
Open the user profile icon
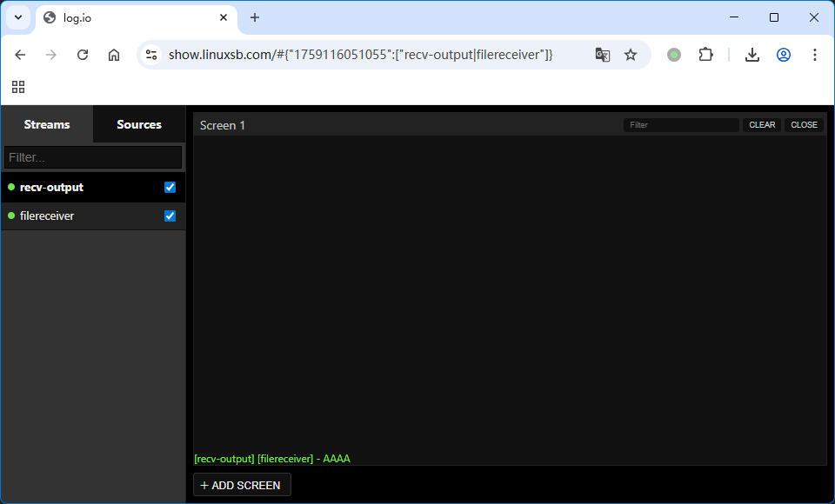click(x=784, y=55)
